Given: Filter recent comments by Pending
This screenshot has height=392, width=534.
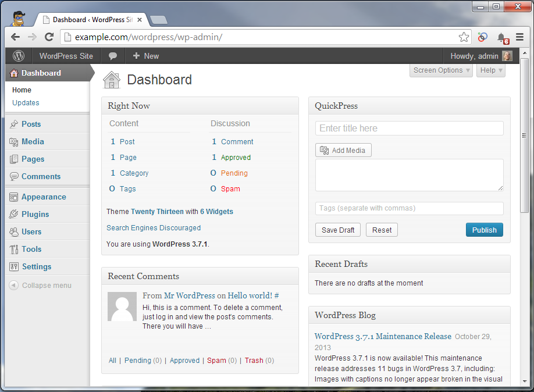Looking at the screenshot, I should tap(138, 361).
